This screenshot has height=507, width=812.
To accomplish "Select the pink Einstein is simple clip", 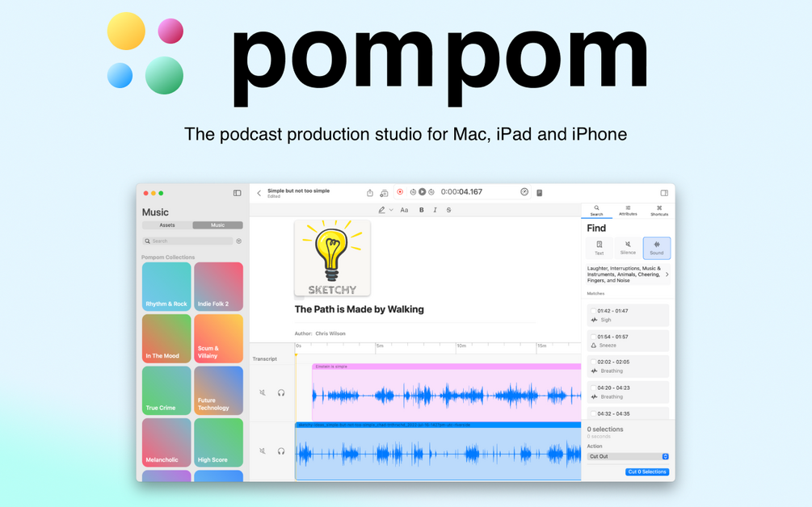I will (446, 392).
